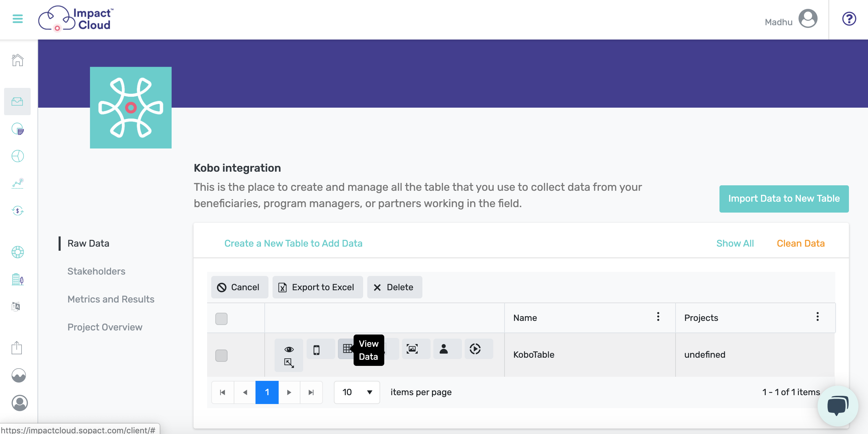Click Create a New Table to Add Data
The width and height of the screenshot is (868, 434).
293,243
